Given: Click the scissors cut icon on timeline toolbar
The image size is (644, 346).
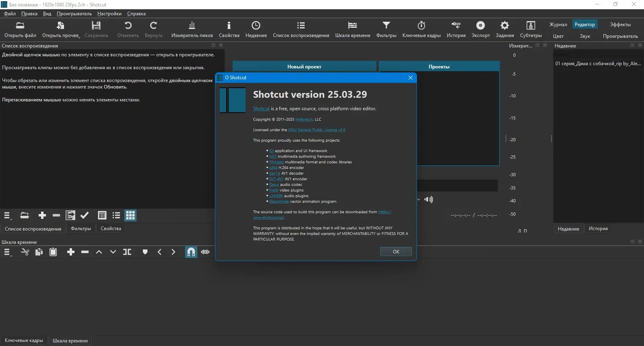Looking at the screenshot, I should (x=25, y=252).
